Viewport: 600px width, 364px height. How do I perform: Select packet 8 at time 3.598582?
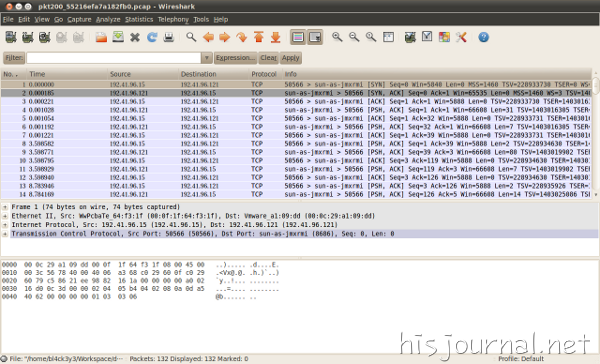(296, 144)
